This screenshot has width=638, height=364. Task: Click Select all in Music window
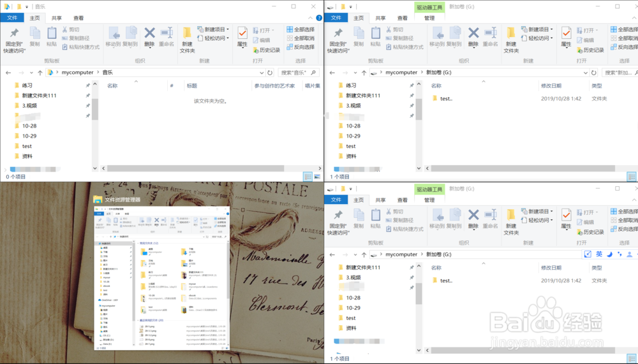pos(300,29)
